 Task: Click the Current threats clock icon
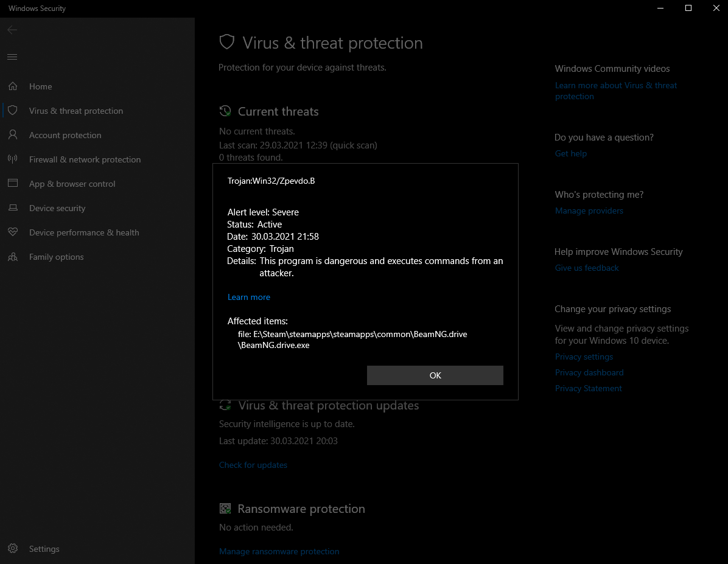(x=225, y=111)
